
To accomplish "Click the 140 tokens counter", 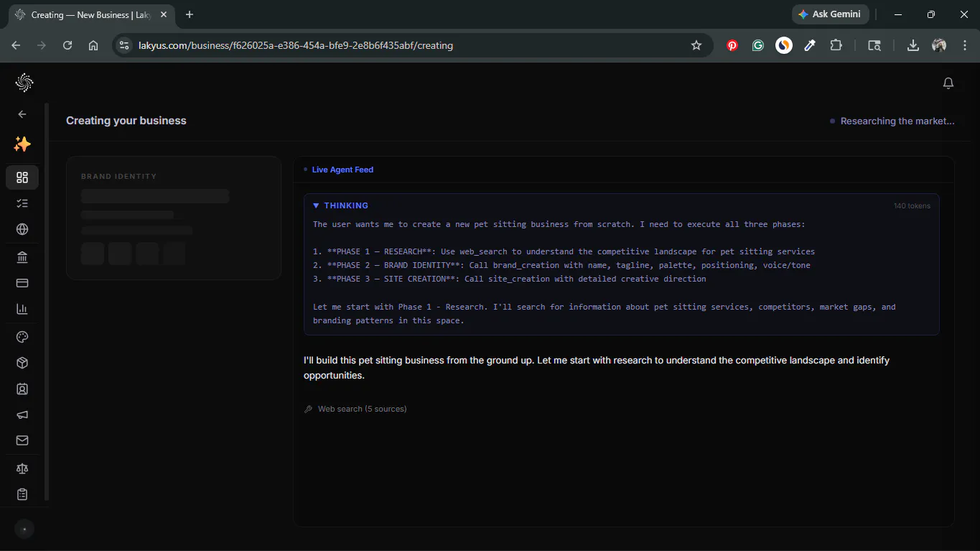I will [x=912, y=206].
